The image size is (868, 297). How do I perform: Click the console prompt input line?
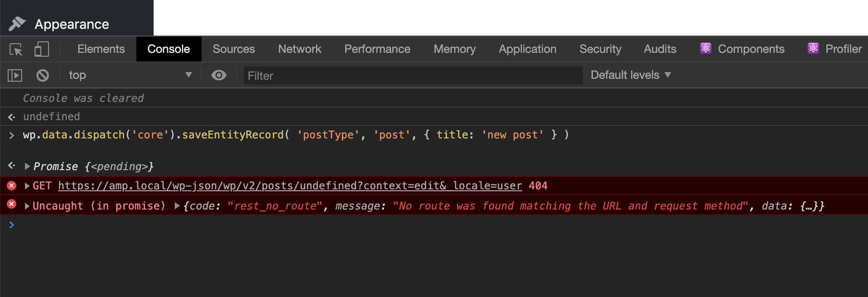434,225
